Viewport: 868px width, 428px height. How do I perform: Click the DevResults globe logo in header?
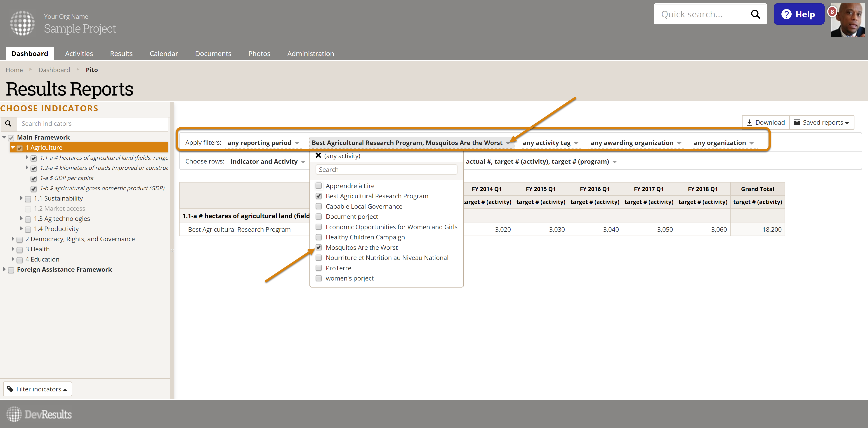coord(22,23)
